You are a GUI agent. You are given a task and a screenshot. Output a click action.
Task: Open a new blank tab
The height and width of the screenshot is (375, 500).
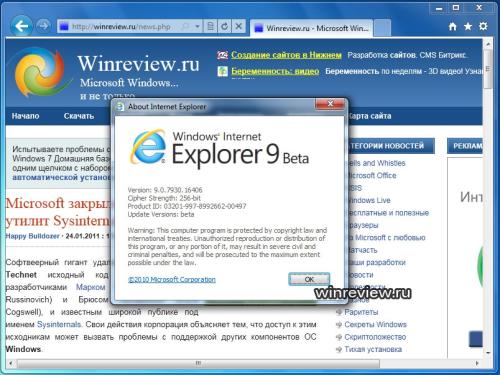(382, 28)
